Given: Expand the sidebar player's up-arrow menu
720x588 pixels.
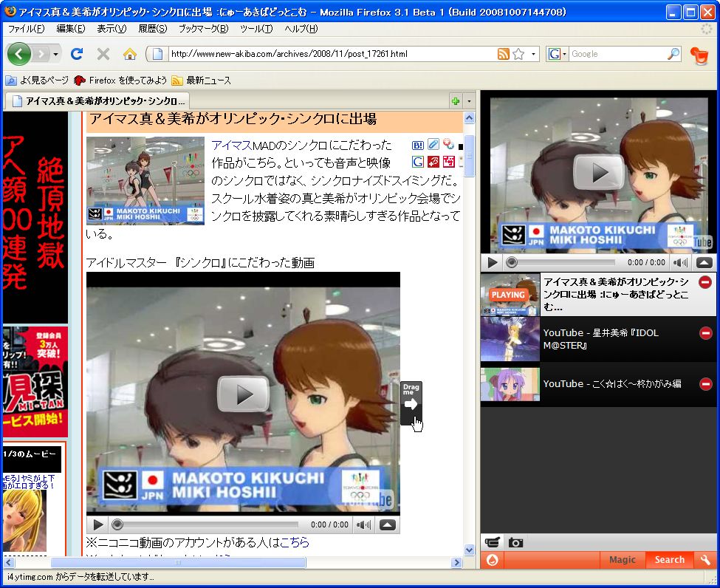Looking at the screenshot, I should point(704,262).
